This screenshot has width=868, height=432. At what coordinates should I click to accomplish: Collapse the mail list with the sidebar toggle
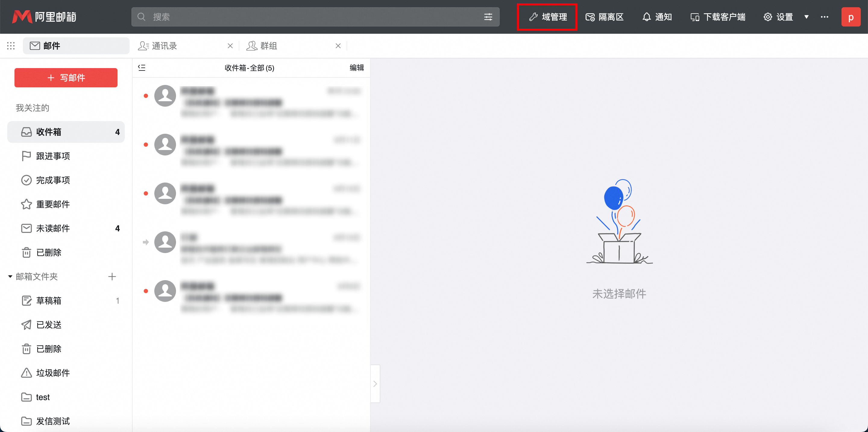coord(142,67)
